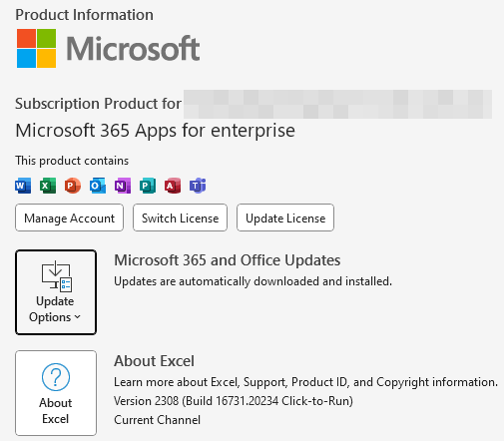
Task: Click the Access app icon
Action: point(173,186)
